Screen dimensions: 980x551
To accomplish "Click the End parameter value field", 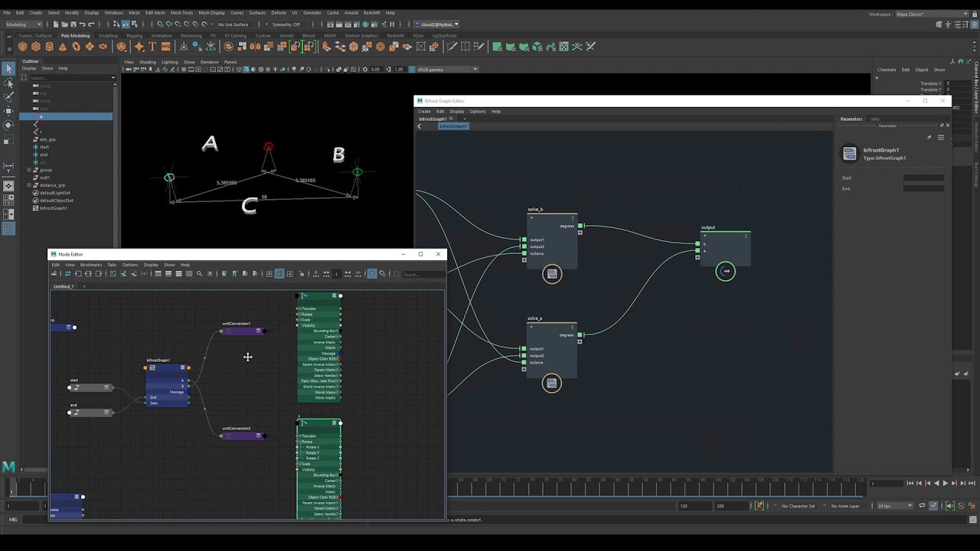I will click(x=923, y=188).
